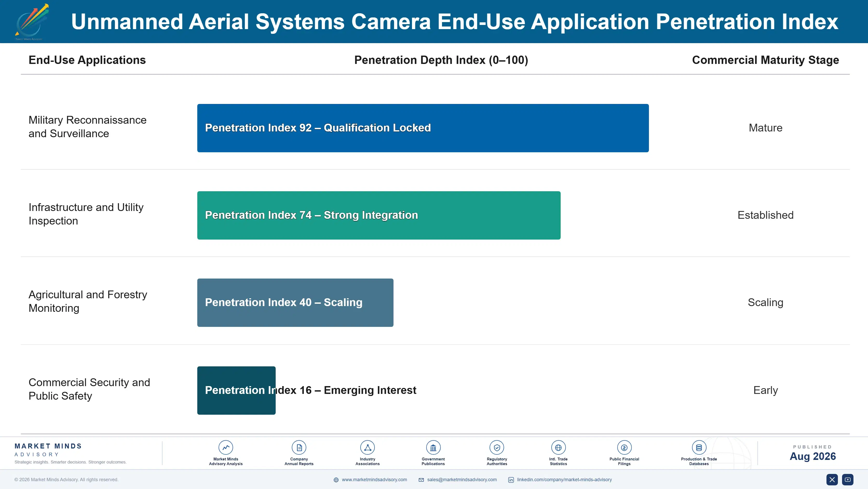Click the 2026 copyright notice
This screenshot has width=868, height=489.
[x=66, y=480]
